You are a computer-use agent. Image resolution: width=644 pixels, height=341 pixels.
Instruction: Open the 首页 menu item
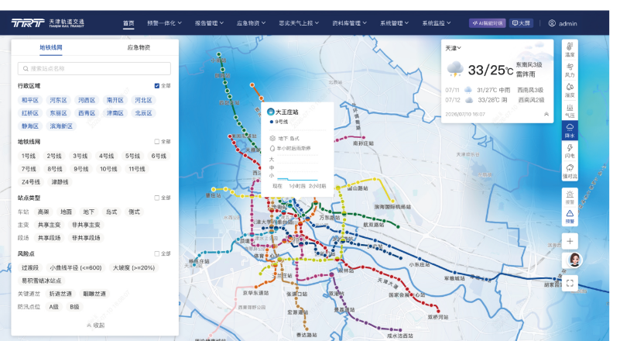pyautogui.click(x=128, y=23)
